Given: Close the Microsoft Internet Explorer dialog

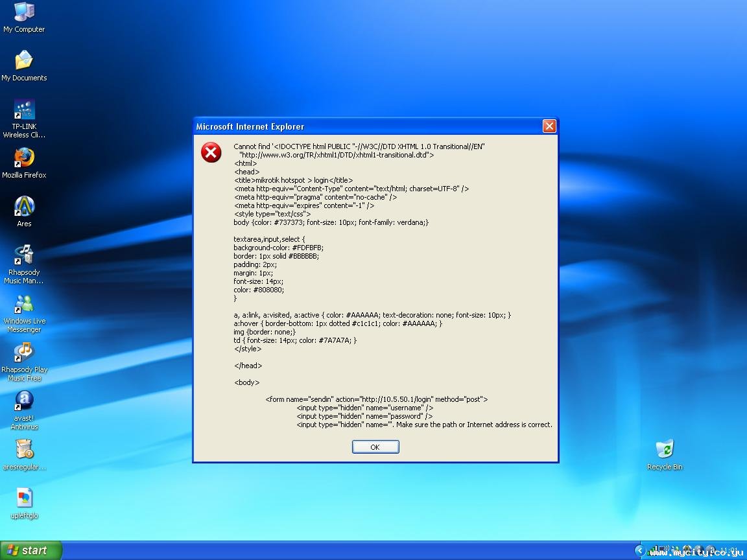Looking at the screenshot, I should coord(549,126).
